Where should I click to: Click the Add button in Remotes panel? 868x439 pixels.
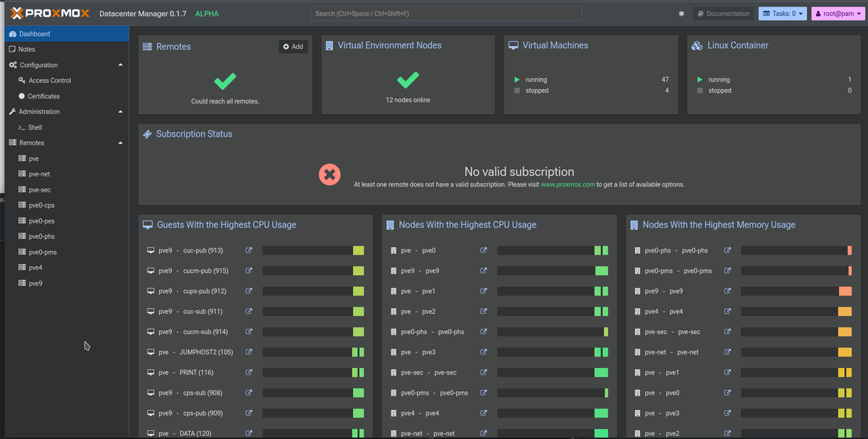[293, 46]
